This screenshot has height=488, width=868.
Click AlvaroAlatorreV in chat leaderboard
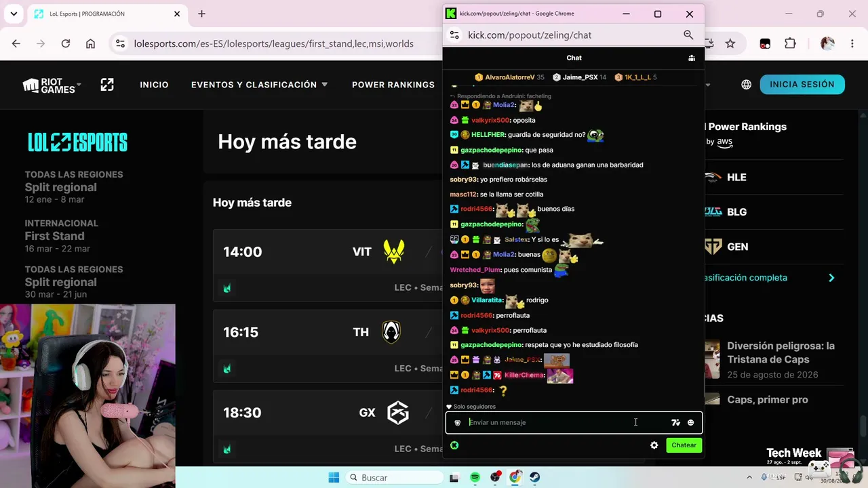coord(510,77)
